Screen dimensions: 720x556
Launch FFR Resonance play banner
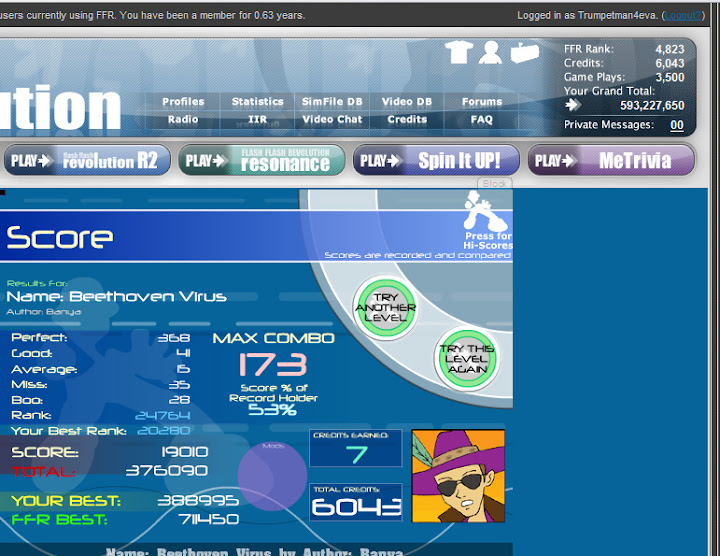click(x=261, y=160)
